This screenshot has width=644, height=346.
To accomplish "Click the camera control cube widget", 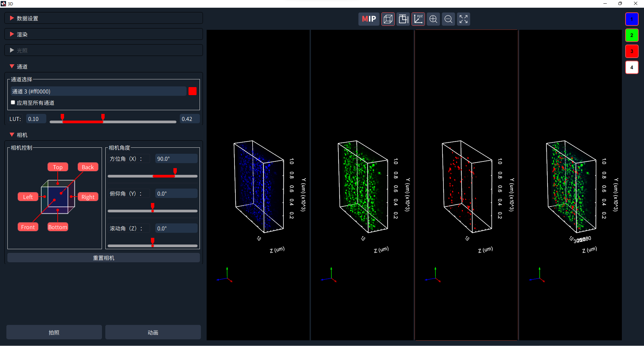I will point(58,197).
